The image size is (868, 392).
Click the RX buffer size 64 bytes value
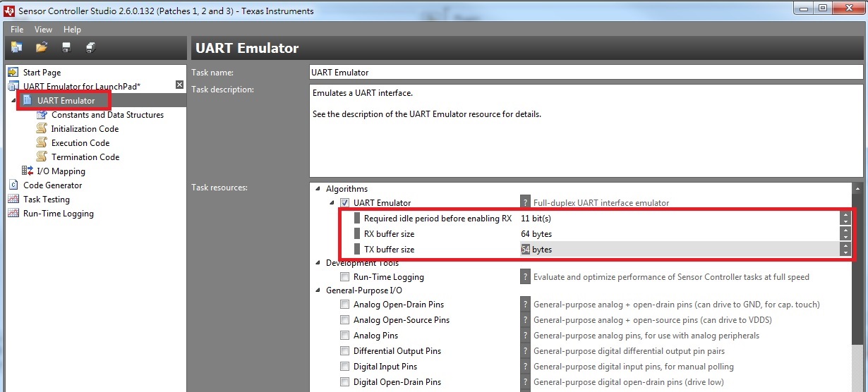click(536, 234)
